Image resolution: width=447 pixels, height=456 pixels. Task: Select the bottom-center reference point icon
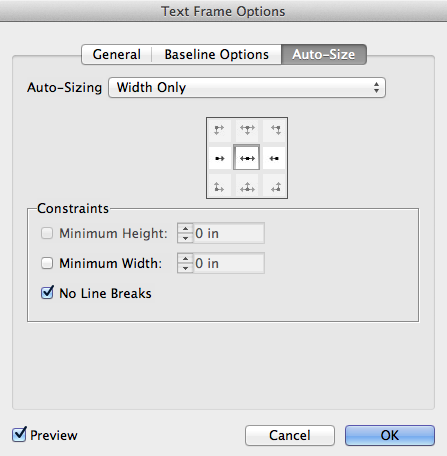click(247, 187)
